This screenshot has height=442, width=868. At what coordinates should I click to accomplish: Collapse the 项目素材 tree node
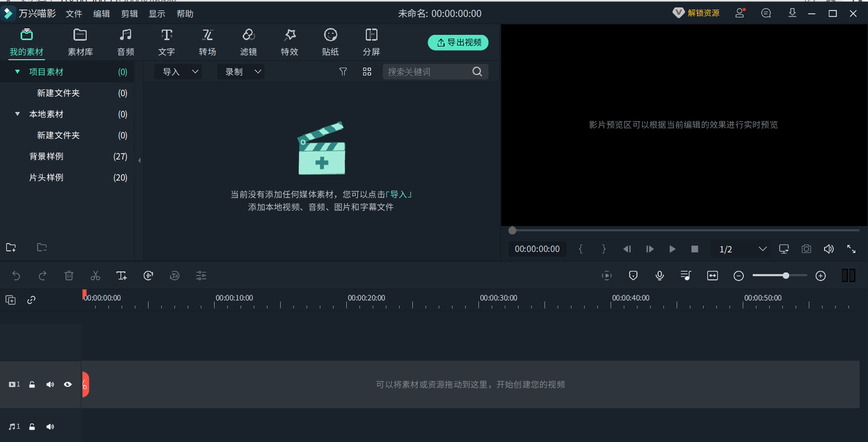pyautogui.click(x=17, y=72)
